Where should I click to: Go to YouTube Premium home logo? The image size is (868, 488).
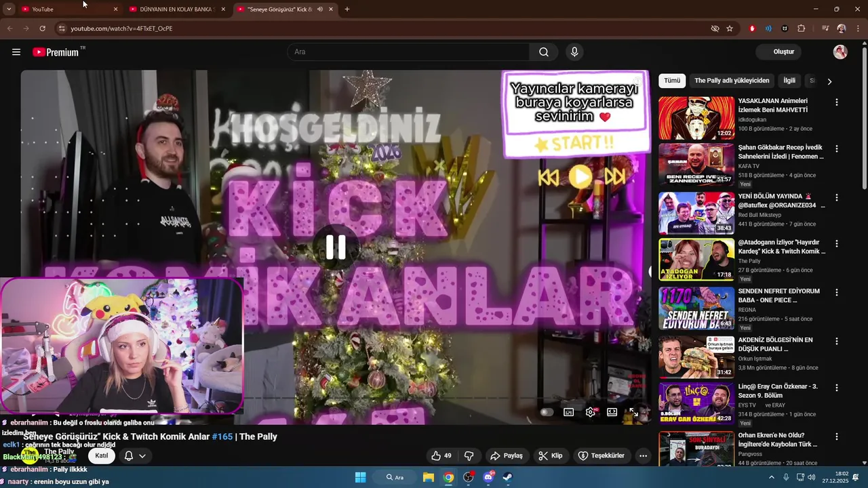tap(56, 52)
